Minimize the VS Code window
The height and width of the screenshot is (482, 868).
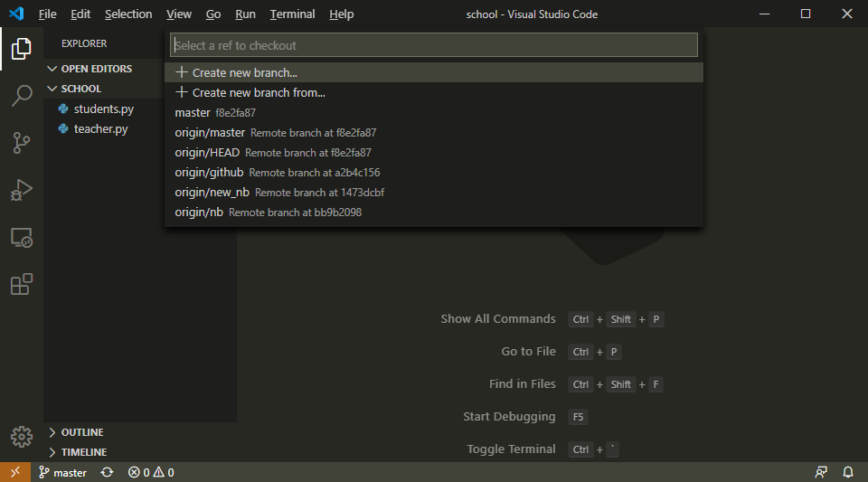tap(765, 14)
